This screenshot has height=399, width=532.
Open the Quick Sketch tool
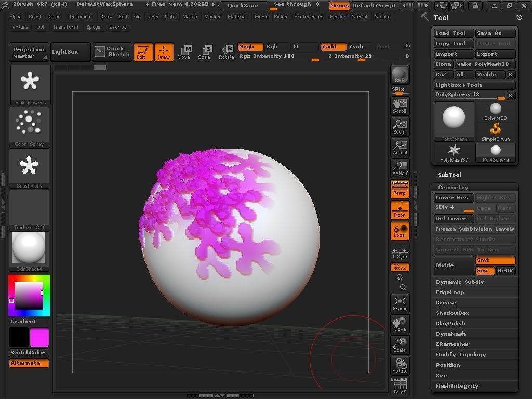[112, 51]
